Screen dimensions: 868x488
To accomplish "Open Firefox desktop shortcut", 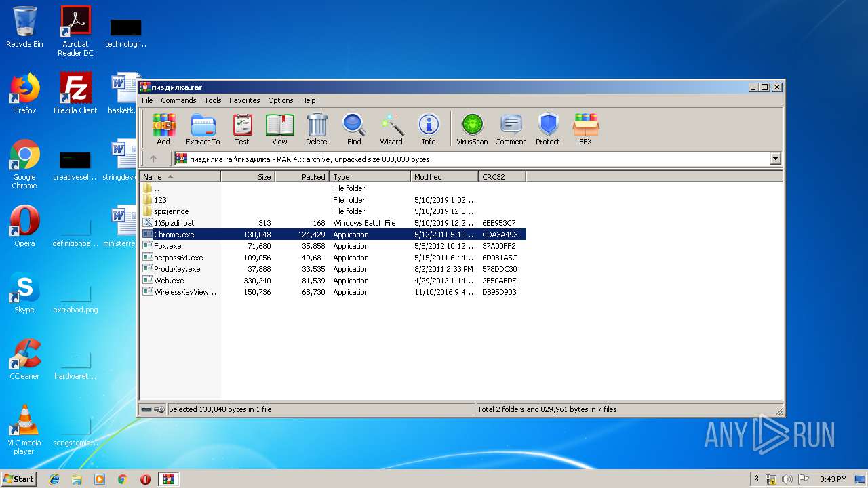I will pyautogui.click(x=24, y=94).
